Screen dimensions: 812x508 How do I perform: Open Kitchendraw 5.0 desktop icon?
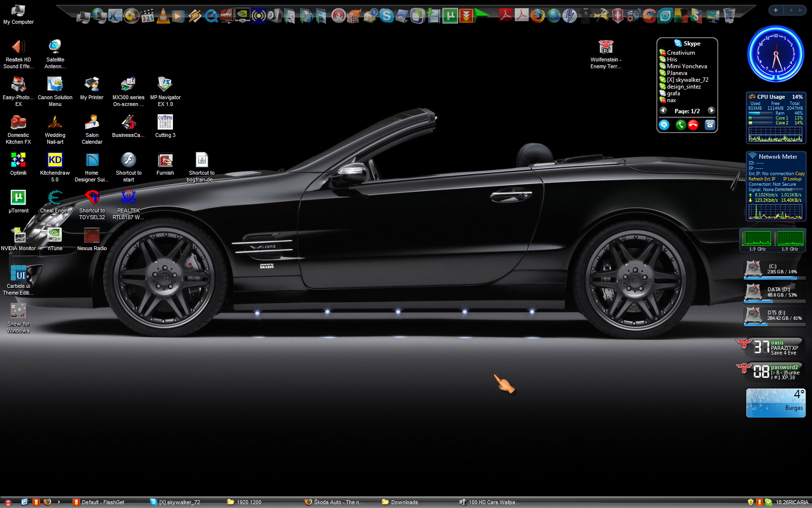[x=55, y=160]
